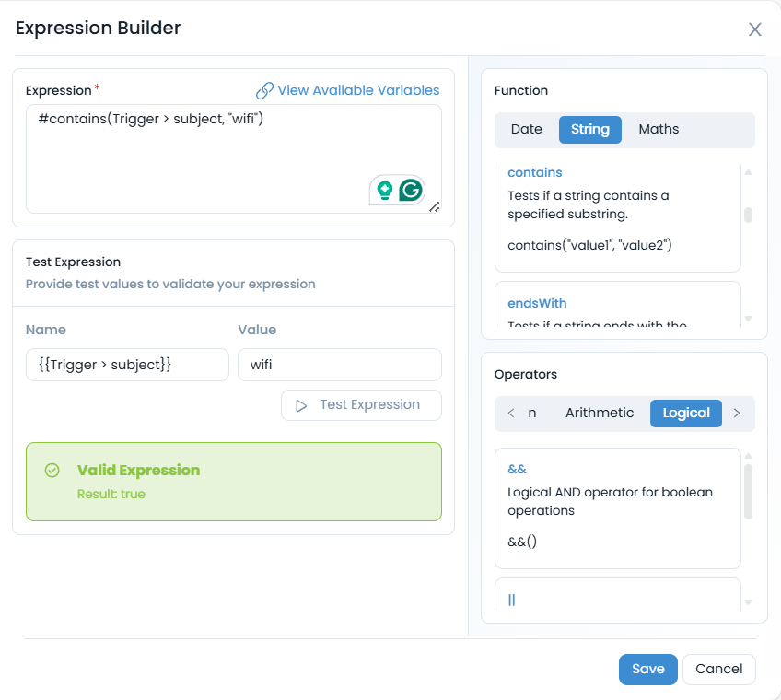Click the test Value input field
The height and width of the screenshot is (700, 781).
click(339, 365)
